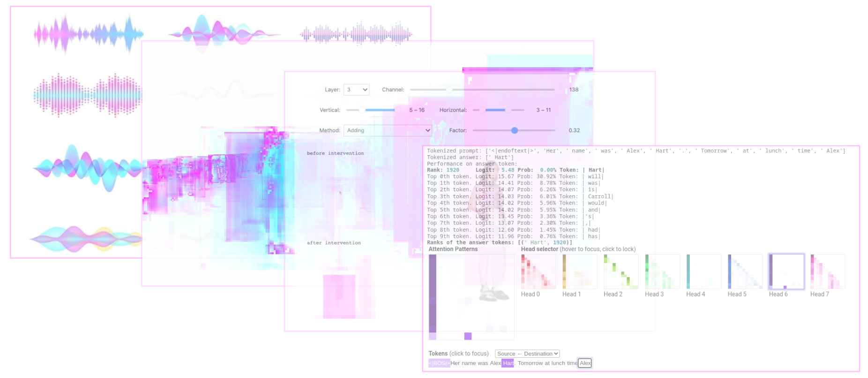
Task: Click the 'Head 0' label text
Action: pyautogui.click(x=530, y=294)
